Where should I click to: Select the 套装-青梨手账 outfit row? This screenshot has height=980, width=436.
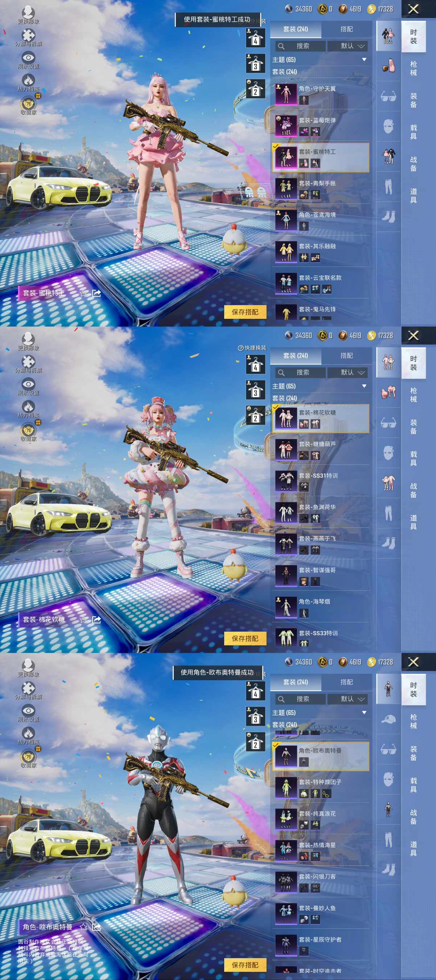[x=321, y=189]
